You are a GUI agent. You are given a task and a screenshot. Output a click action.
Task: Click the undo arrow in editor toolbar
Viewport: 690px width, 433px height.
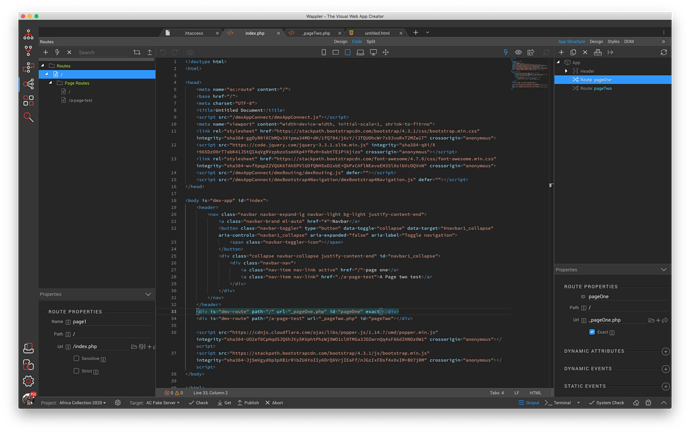tap(163, 52)
